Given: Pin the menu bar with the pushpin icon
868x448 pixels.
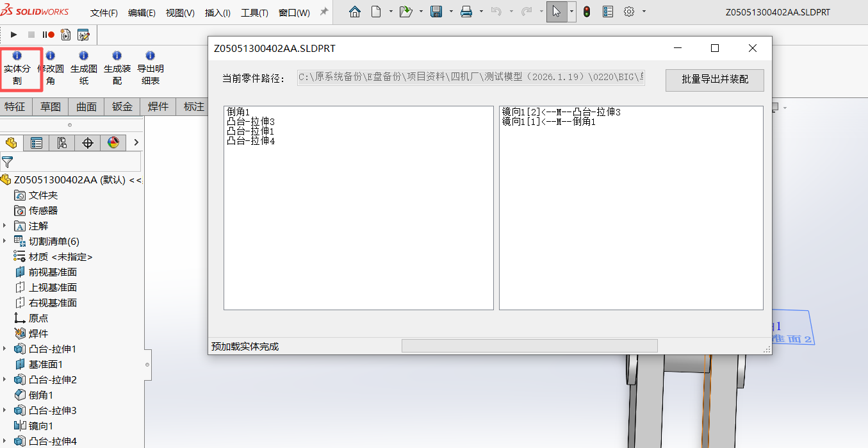Looking at the screenshot, I should (x=324, y=12).
